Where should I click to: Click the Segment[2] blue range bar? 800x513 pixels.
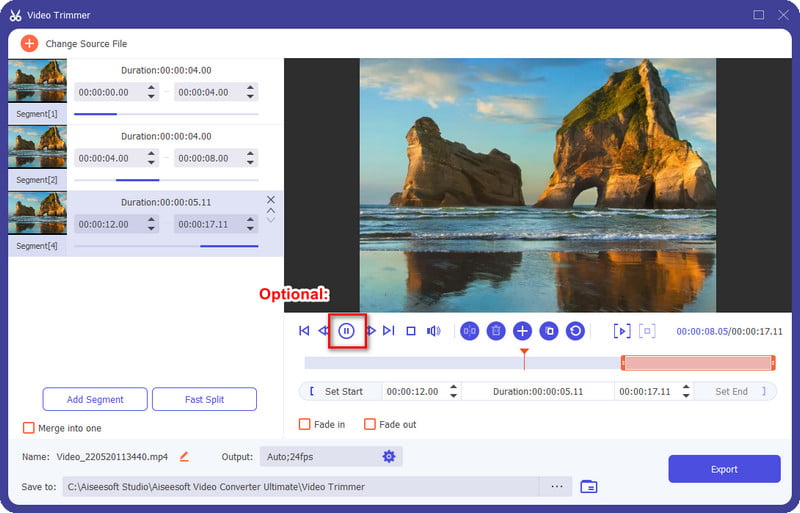click(x=138, y=180)
